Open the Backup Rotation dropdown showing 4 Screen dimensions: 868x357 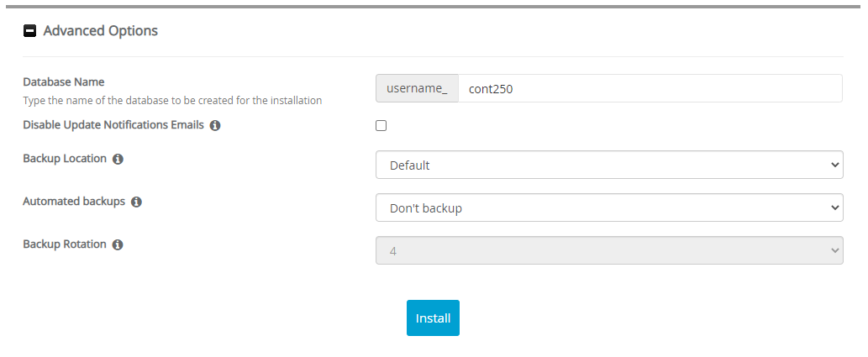(608, 250)
